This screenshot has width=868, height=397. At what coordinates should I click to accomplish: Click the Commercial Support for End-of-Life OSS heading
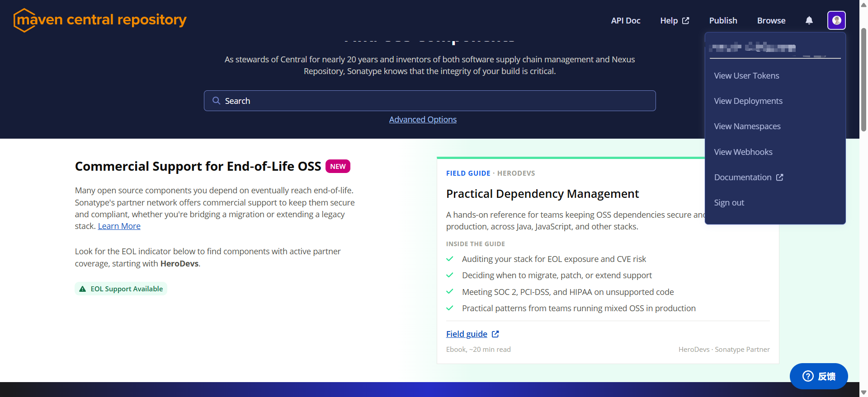point(198,167)
